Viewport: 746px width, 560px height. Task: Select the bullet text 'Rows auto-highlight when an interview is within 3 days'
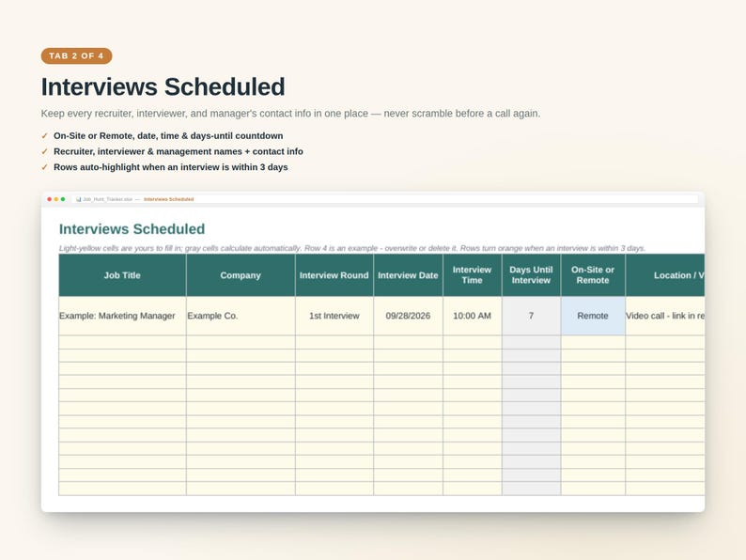(170, 167)
